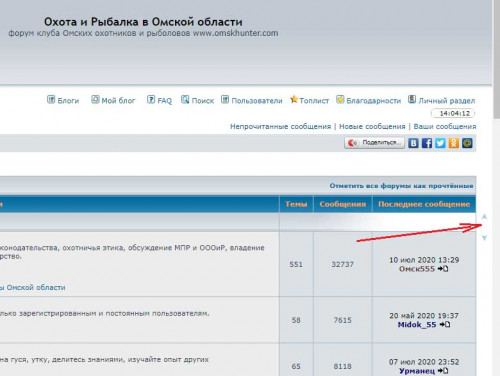Click the browser vertical scrollbar thumb
Viewport: 500px width, 376px height.
tap(497, 59)
